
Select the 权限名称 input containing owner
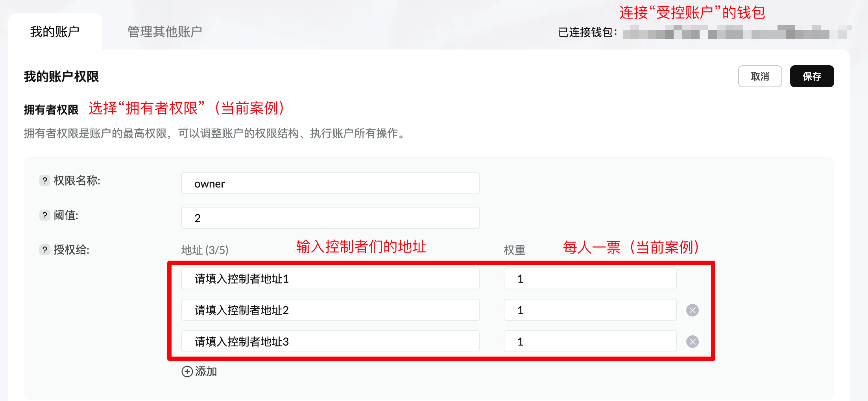coord(330,183)
